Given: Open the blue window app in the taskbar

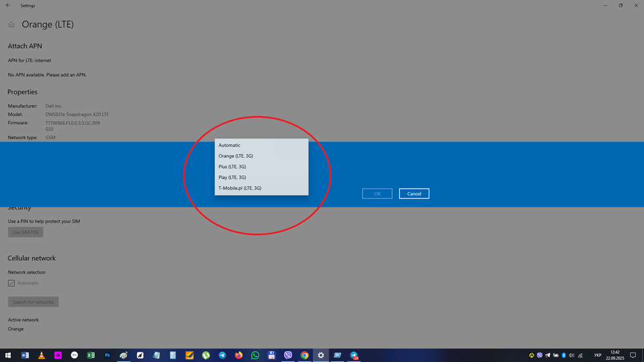Looking at the screenshot, I should pos(337,356).
